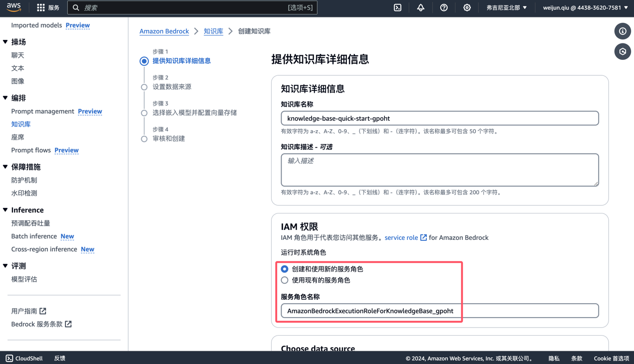Click the 隐私 footer link
Screen dimensions: 634x364
554,358
